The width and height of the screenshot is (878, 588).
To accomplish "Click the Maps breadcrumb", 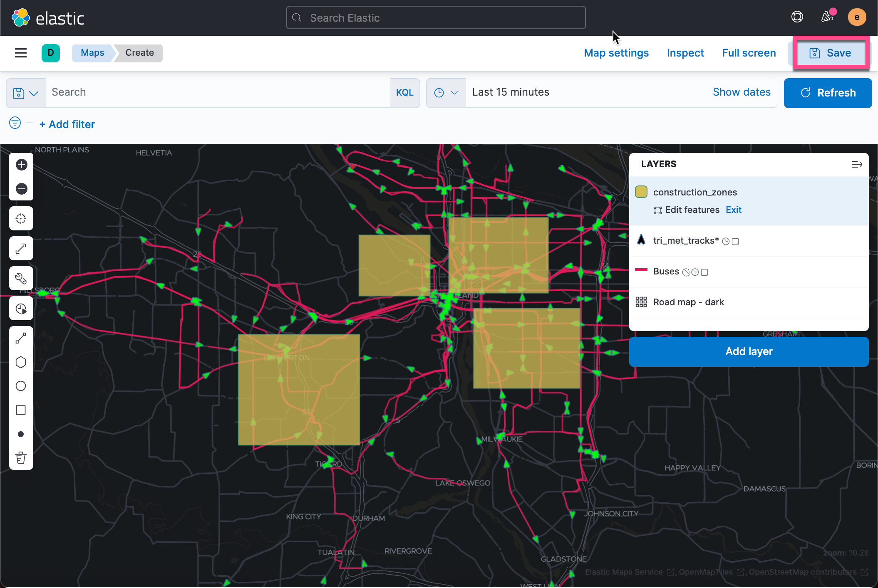I will tap(92, 53).
